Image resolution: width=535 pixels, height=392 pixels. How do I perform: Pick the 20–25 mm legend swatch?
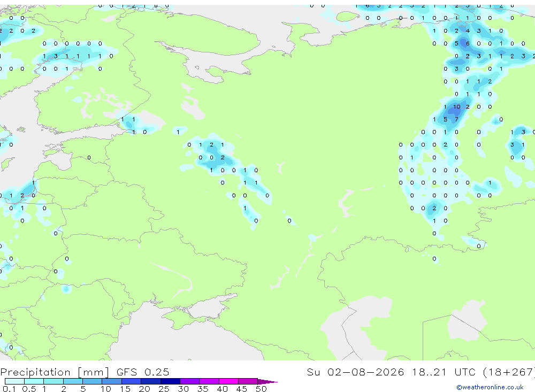pyautogui.click(x=151, y=381)
